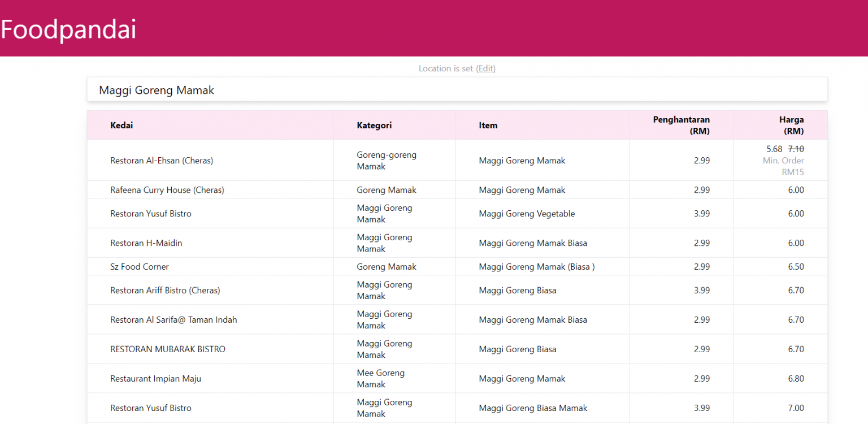This screenshot has width=868, height=424.
Task: Sort by the Harga (RM) column header
Action: coord(792,125)
